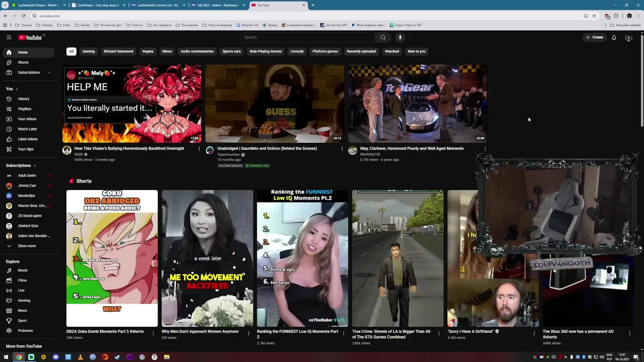644x362 pixels.
Task: Open 20 Stand-upów channel subscription
Action: point(29,216)
